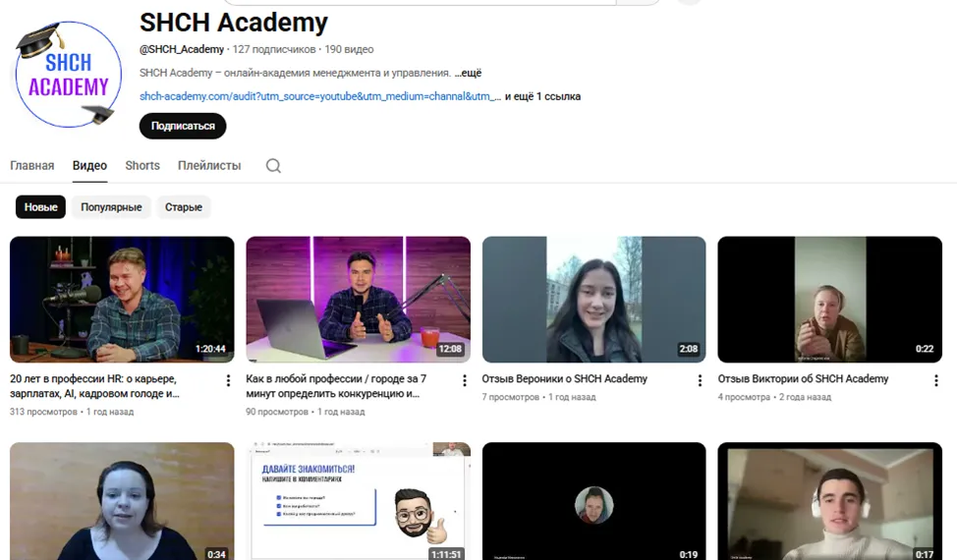Open the Shorts tab
This screenshot has height=560, width=957.
(x=142, y=165)
